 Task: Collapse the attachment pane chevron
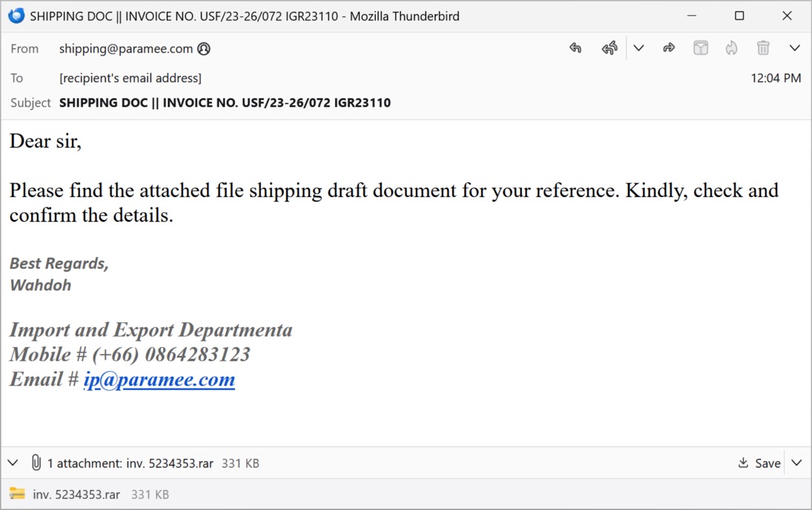coord(13,463)
